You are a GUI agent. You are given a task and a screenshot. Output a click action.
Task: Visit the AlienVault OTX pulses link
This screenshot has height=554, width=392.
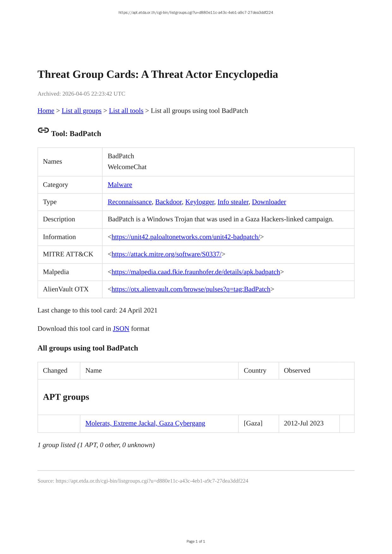tap(191, 289)
